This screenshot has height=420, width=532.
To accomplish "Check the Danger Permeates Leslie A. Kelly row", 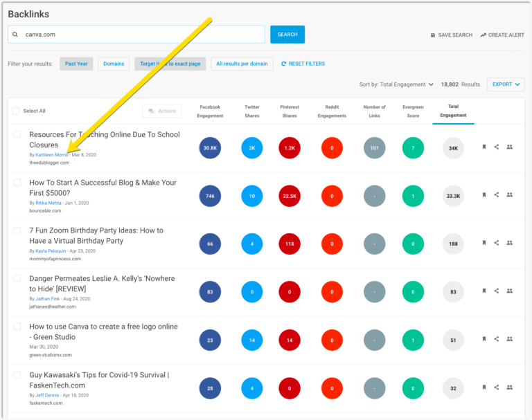I will 17,279.
